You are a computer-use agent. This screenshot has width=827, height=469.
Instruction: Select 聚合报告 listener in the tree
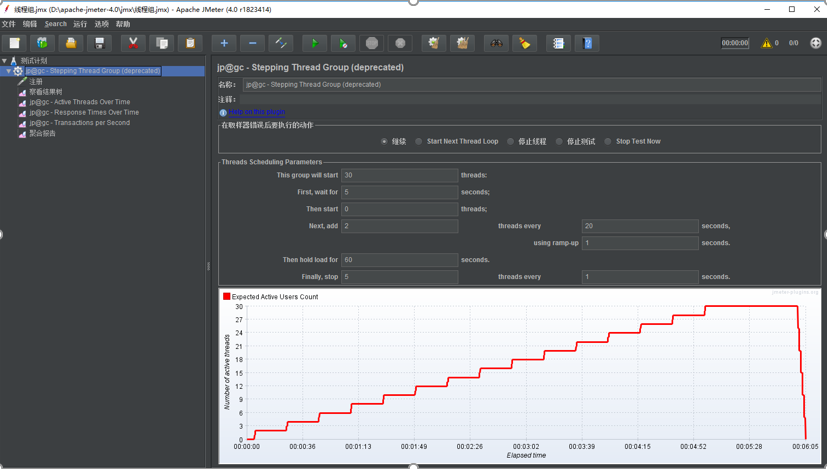[42, 133]
